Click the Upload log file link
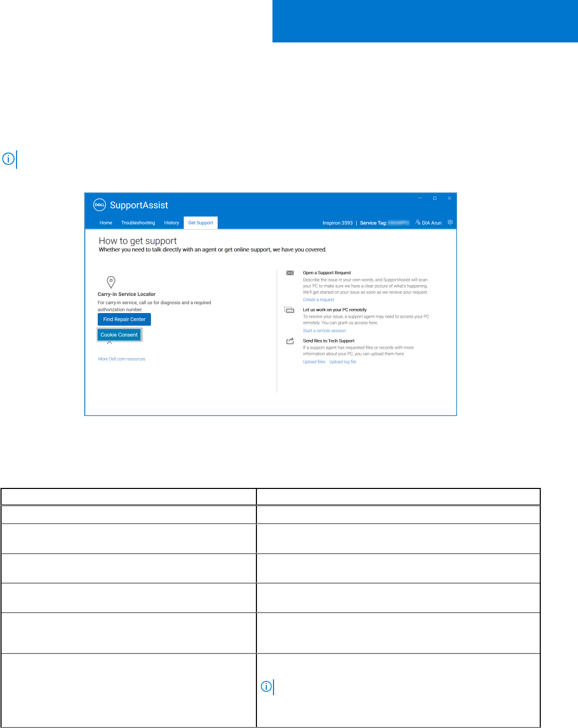This screenshot has height=728, width=578. pyautogui.click(x=343, y=362)
